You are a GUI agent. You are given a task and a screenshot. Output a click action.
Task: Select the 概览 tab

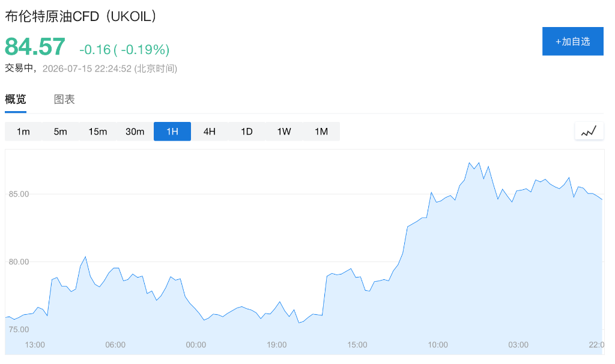tap(16, 99)
